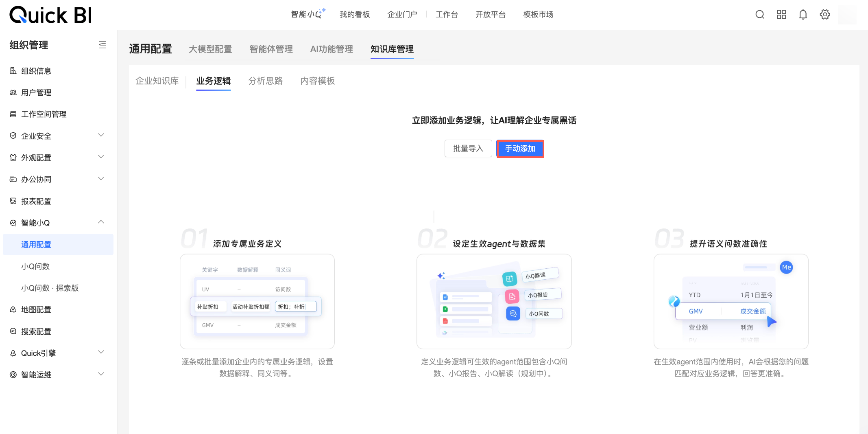The width and height of the screenshot is (868, 434).
Task: Click the 报表配置 icon
Action: tap(13, 201)
